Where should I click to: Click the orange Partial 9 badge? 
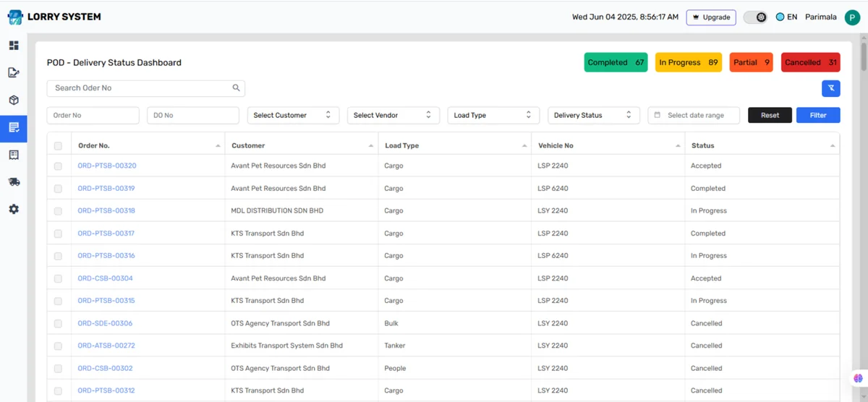[x=752, y=62]
